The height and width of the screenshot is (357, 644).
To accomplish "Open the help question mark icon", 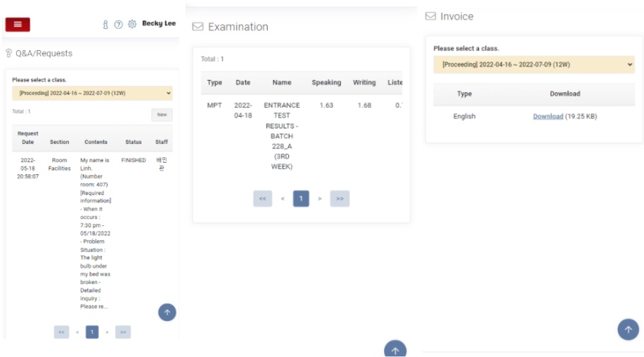I will pyautogui.click(x=118, y=24).
